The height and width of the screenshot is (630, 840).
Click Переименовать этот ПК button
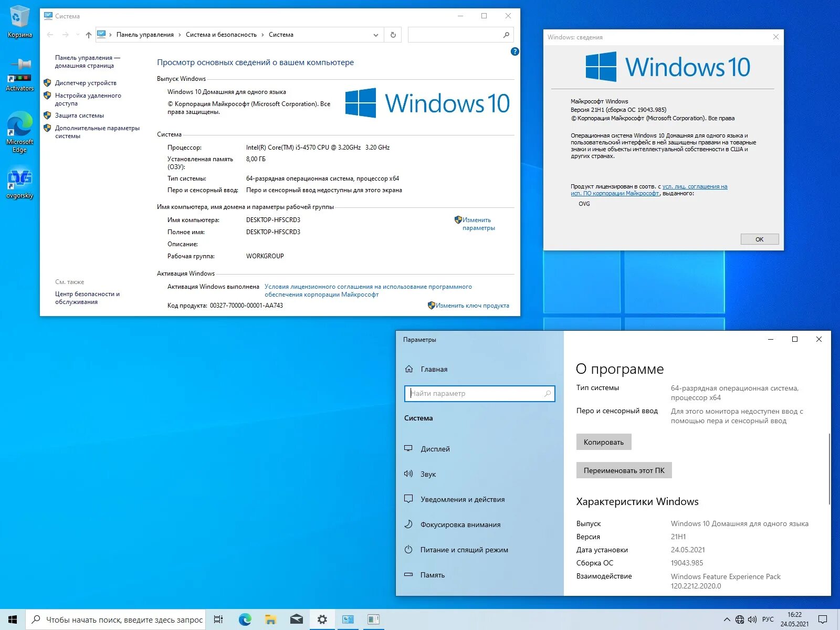[624, 470]
